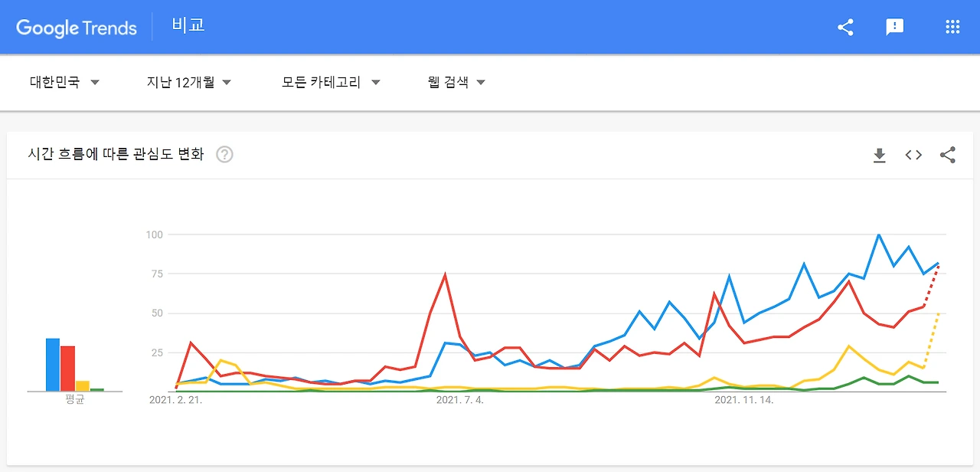Open the embed code icon for chart

tap(913, 155)
